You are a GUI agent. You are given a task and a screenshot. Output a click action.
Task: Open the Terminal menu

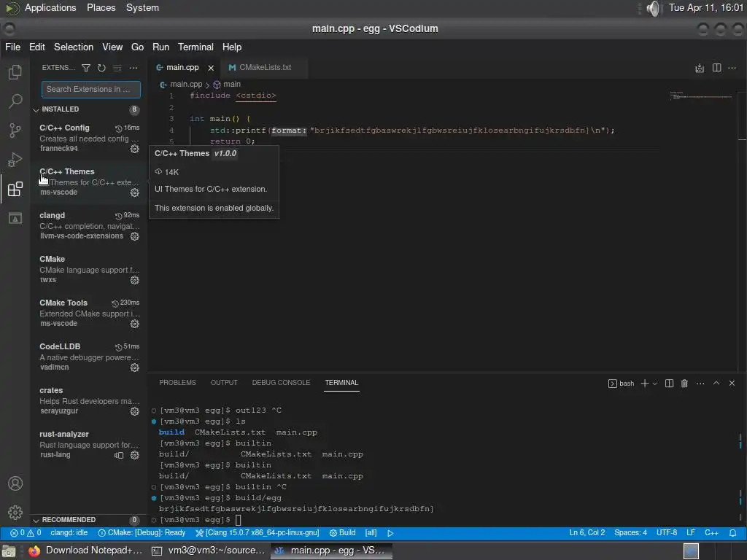point(196,47)
